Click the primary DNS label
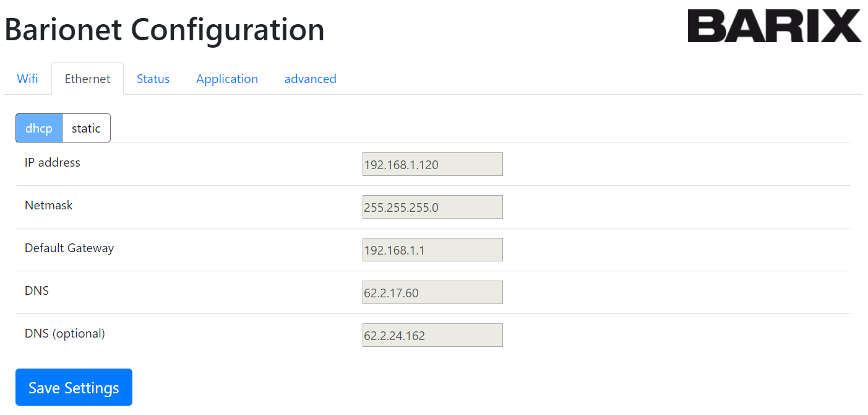This screenshot has height=415, width=868. [x=37, y=291]
